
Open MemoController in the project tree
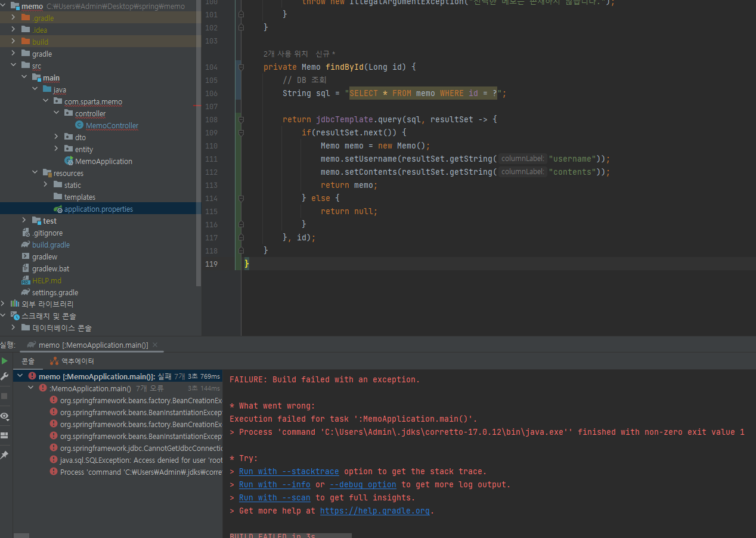point(112,125)
